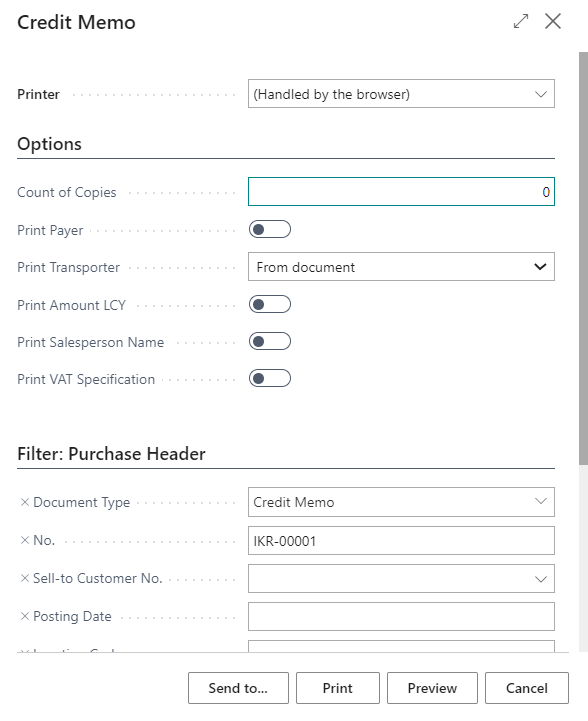Click the No. filter field with IKR-00001
The width and height of the screenshot is (588, 721).
pos(401,541)
